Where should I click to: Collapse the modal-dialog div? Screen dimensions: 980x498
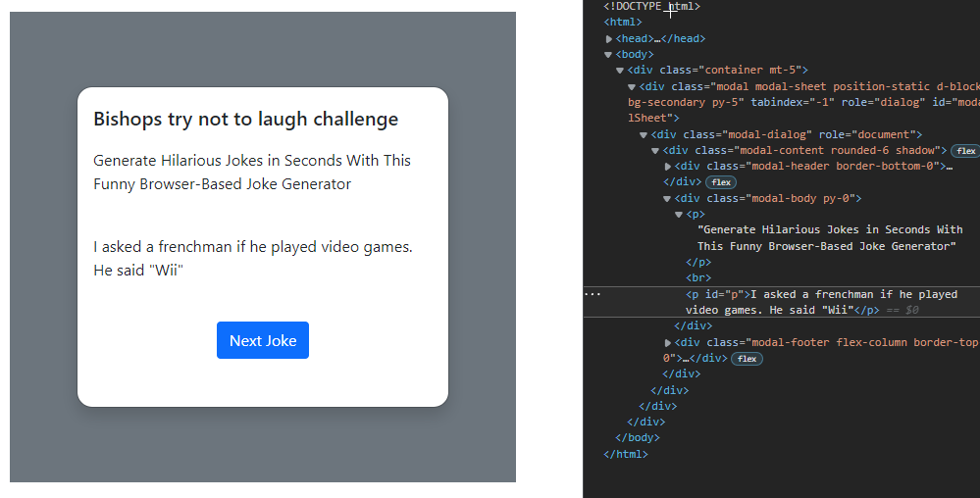point(644,134)
